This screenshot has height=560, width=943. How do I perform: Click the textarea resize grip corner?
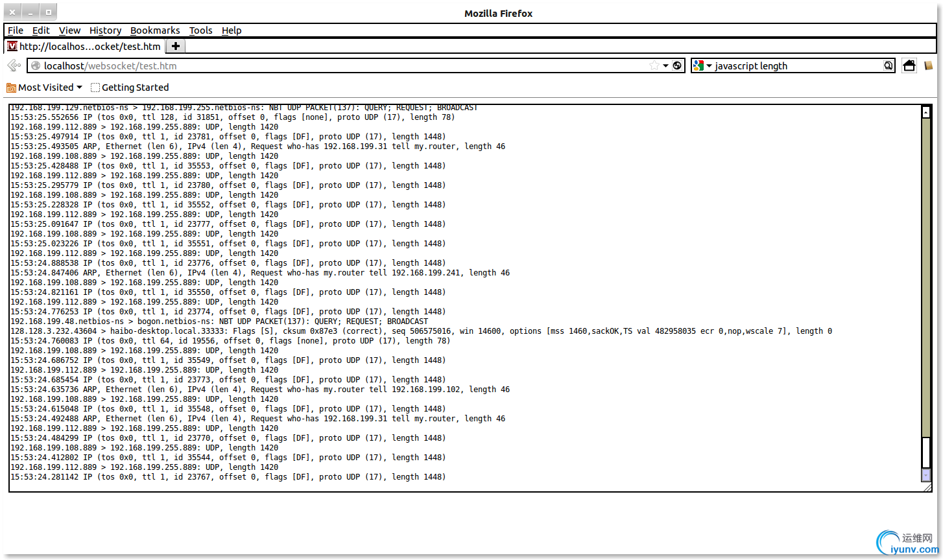tap(927, 487)
